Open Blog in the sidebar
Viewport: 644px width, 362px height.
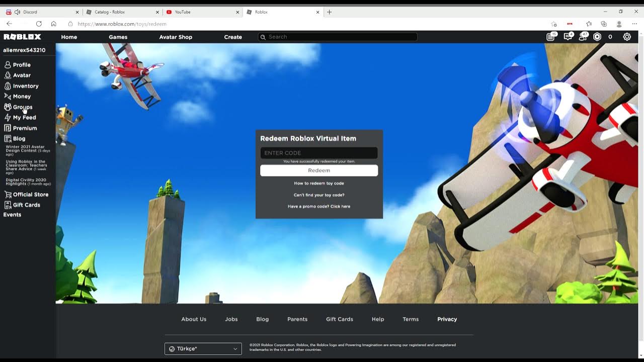(x=15, y=139)
